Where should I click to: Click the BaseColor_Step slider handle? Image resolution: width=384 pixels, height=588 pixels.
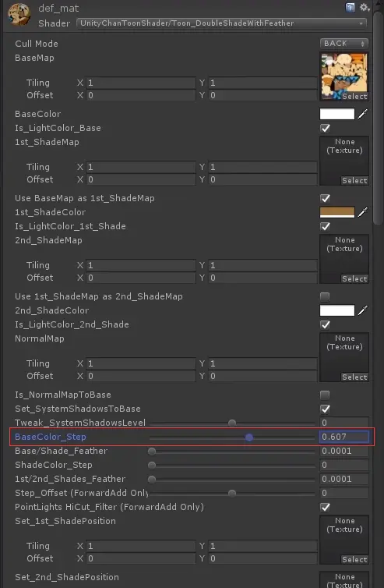click(x=249, y=437)
